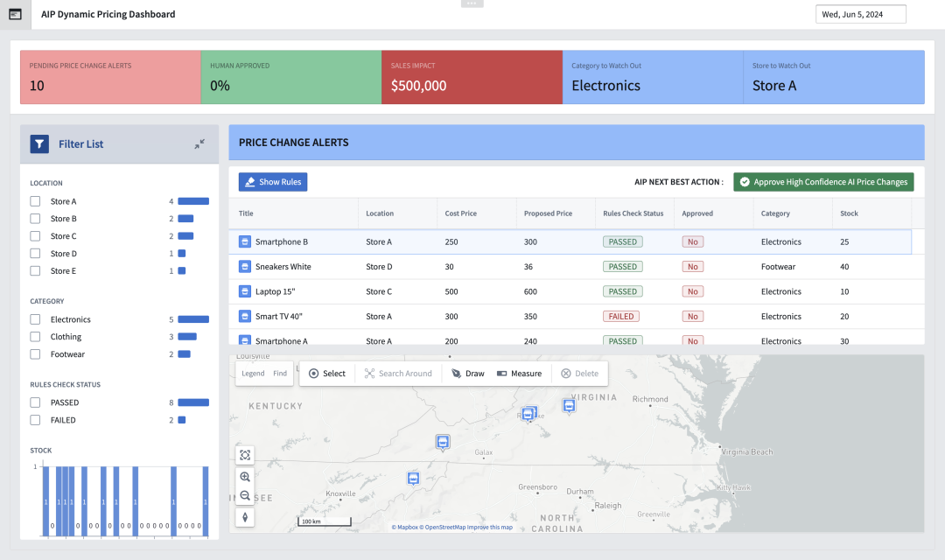
Task: Zoom in on the map
Action: [x=245, y=477]
